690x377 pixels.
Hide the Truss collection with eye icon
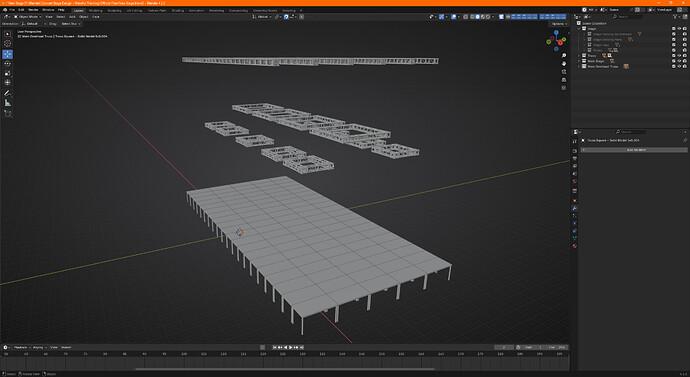pyautogui.click(x=679, y=56)
